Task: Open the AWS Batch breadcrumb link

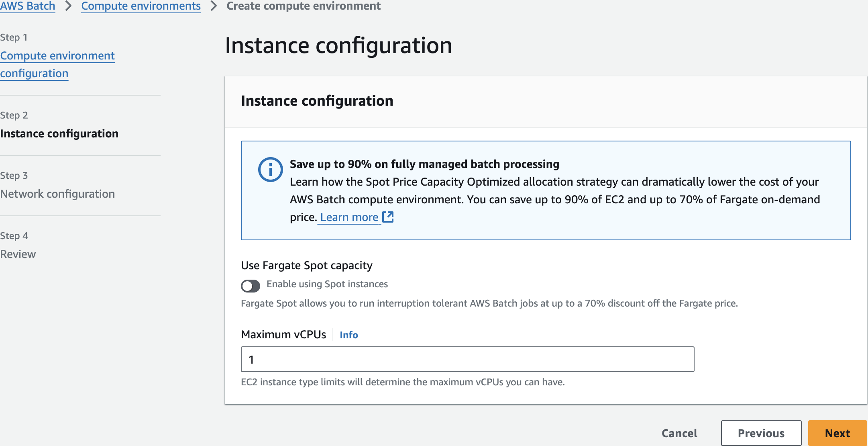Action: tap(28, 6)
